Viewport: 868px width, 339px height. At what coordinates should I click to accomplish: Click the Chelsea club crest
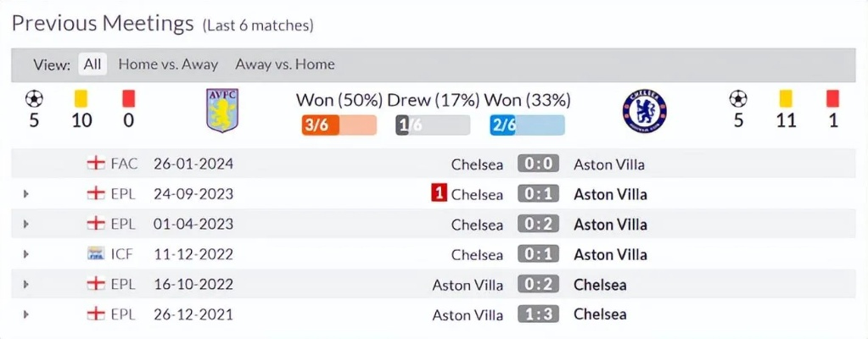tap(644, 111)
